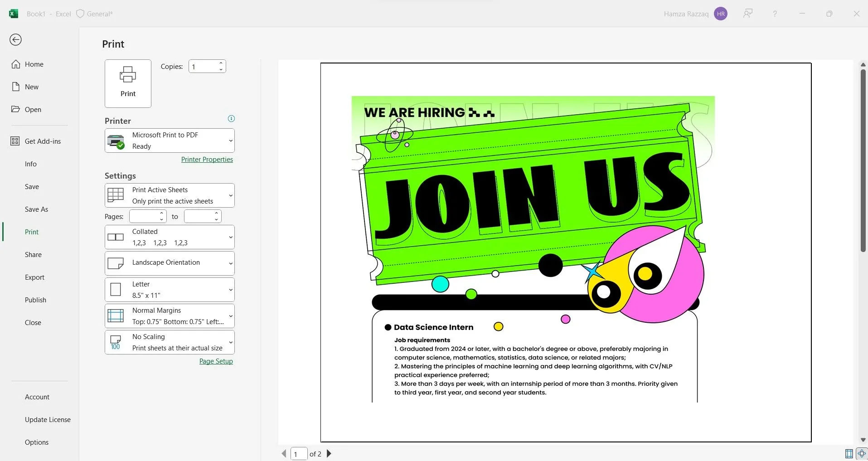Open Printer Properties link
This screenshot has height=461, width=868.
coord(207,160)
